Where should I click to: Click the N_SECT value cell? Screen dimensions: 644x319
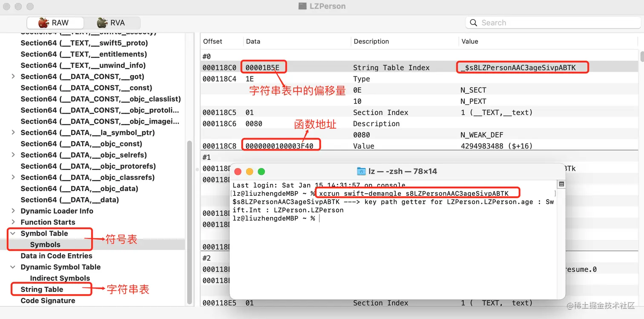(473, 90)
